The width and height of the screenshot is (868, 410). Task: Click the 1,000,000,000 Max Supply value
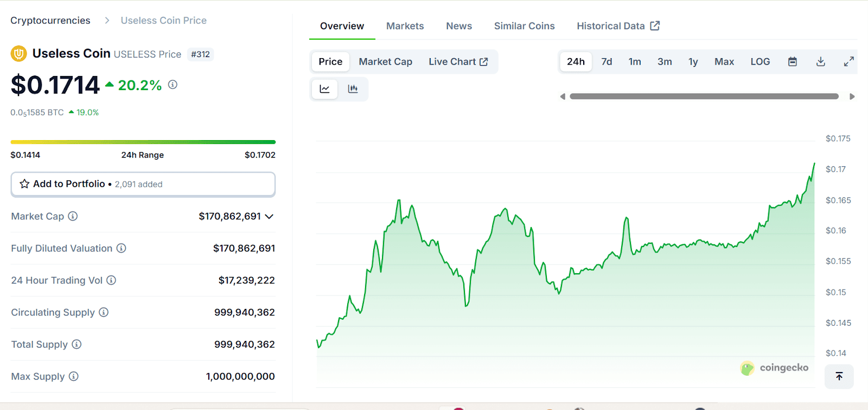240,376
